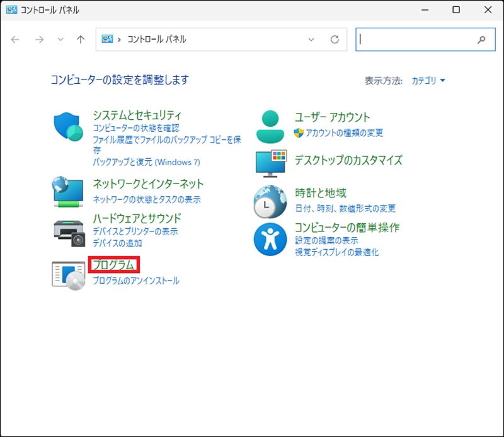Click the Desktop Customization monitor icon
The height and width of the screenshot is (437, 504).
[270, 163]
